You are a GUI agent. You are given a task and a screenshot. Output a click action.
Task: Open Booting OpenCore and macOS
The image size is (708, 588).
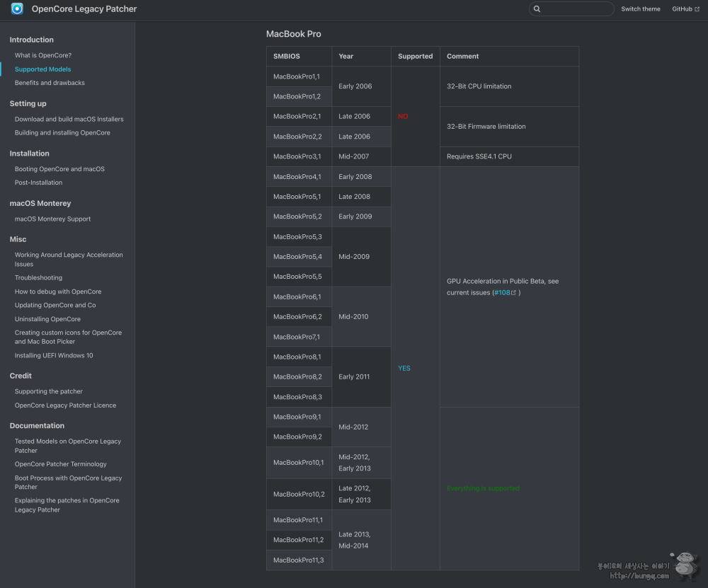click(x=59, y=169)
